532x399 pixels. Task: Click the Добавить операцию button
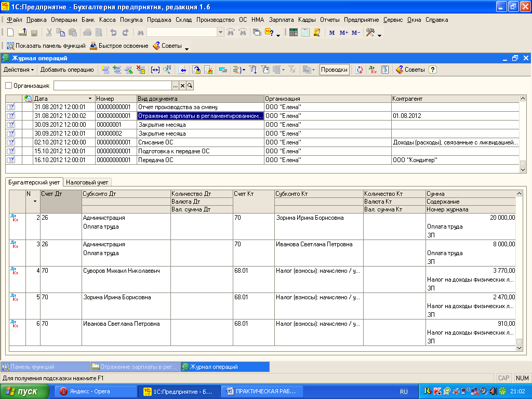point(67,70)
